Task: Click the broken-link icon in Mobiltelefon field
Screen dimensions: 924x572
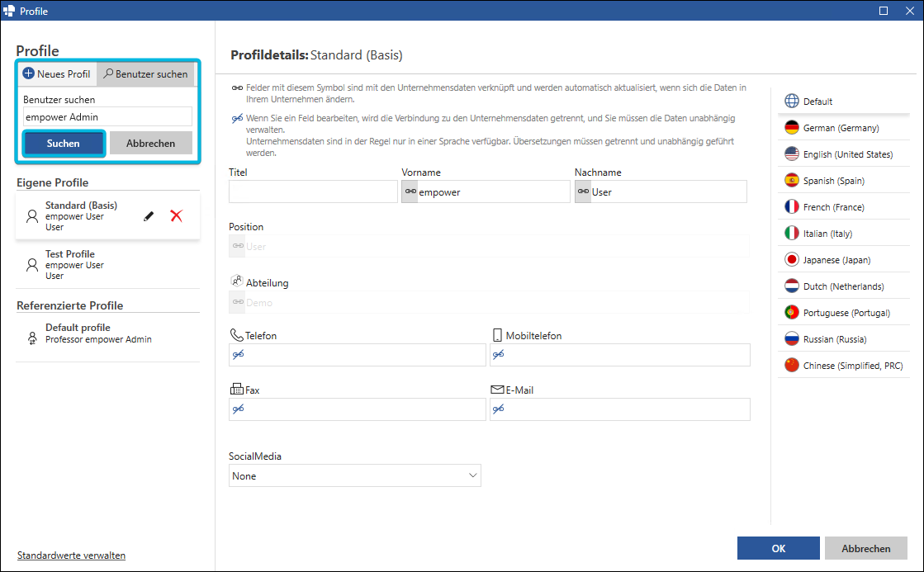Action: point(499,355)
